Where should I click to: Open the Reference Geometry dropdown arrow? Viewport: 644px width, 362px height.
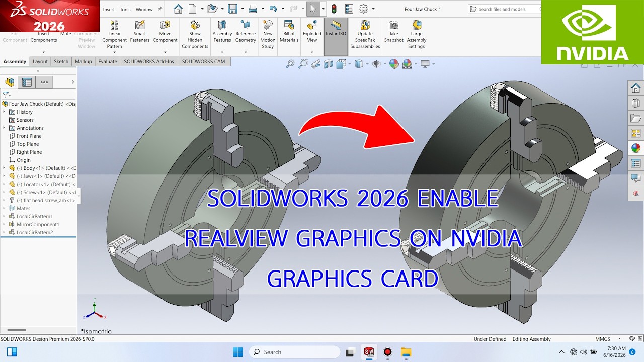pos(246,52)
